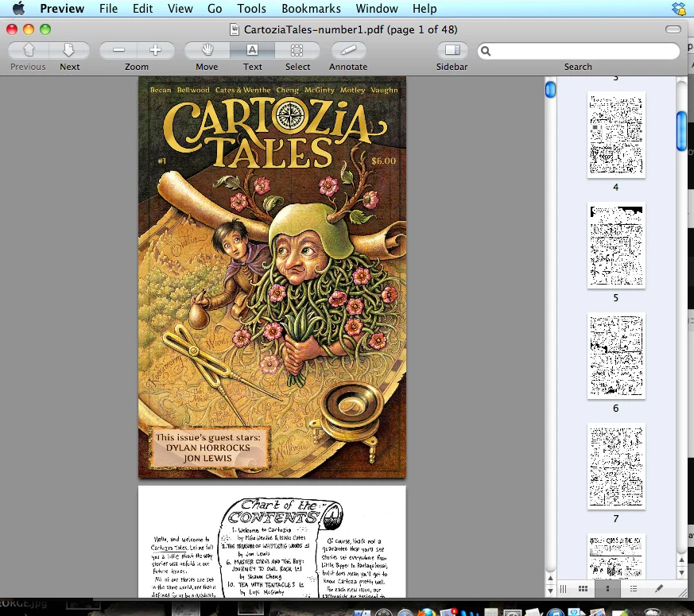The height and width of the screenshot is (616, 694).
Task: Click page number label "6" in sidebar
Action: [615, 409]
